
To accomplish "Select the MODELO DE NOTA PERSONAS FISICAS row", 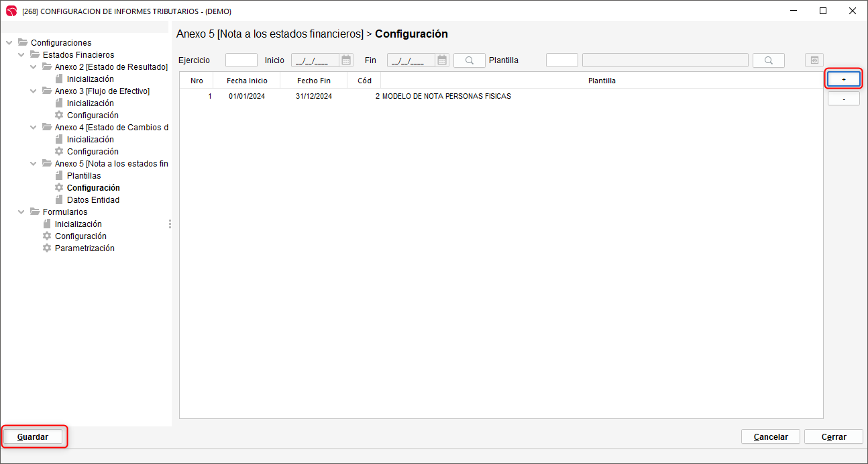I will point(446,97).
